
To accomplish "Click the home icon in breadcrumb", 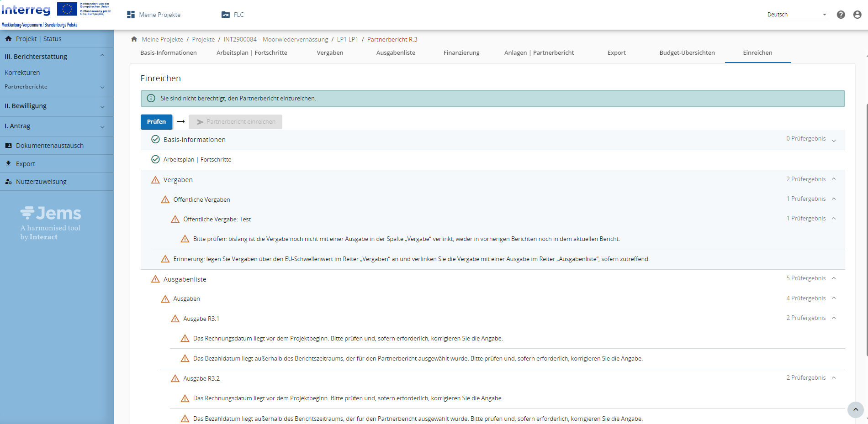I will click(134, 39).
